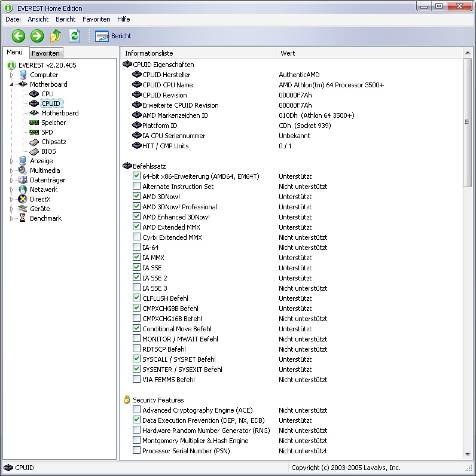This screenshot has width=476, height=476.
Task: Click the Datenträger disk icon
Action: [x=23, y=180]
